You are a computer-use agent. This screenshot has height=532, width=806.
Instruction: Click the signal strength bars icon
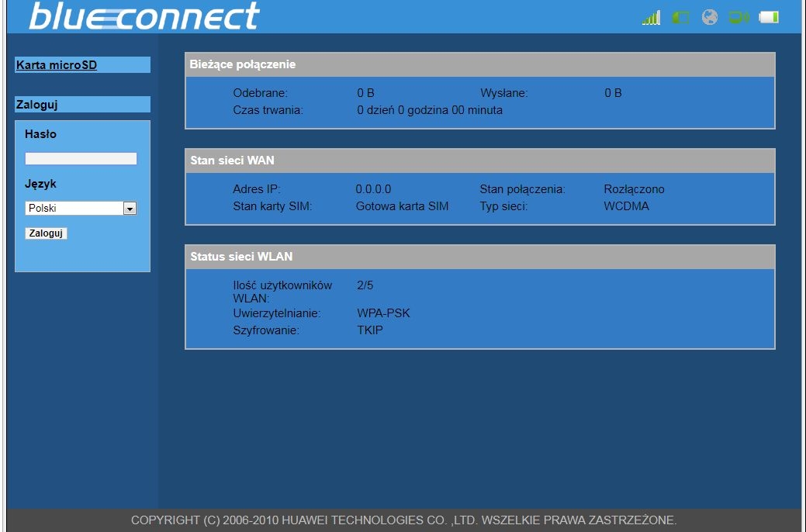tap(651, 18)
